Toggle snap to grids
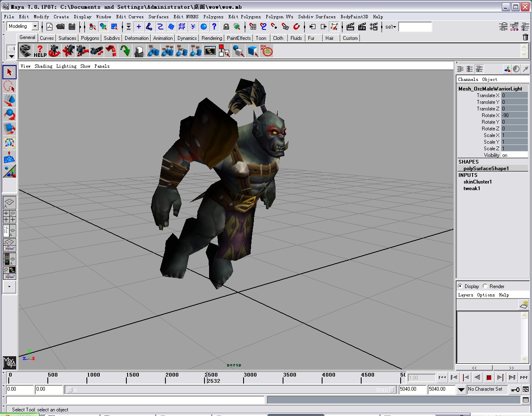 pos(253,27)
